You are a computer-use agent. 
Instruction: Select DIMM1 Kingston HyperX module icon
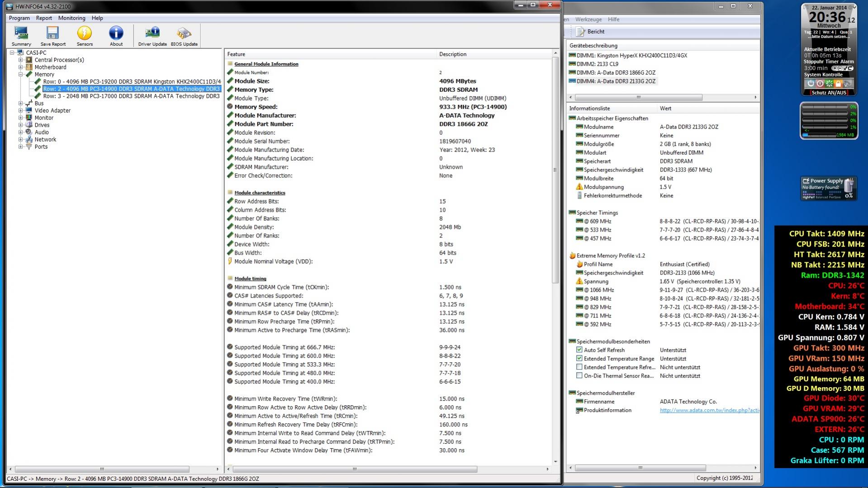point(572,55)
